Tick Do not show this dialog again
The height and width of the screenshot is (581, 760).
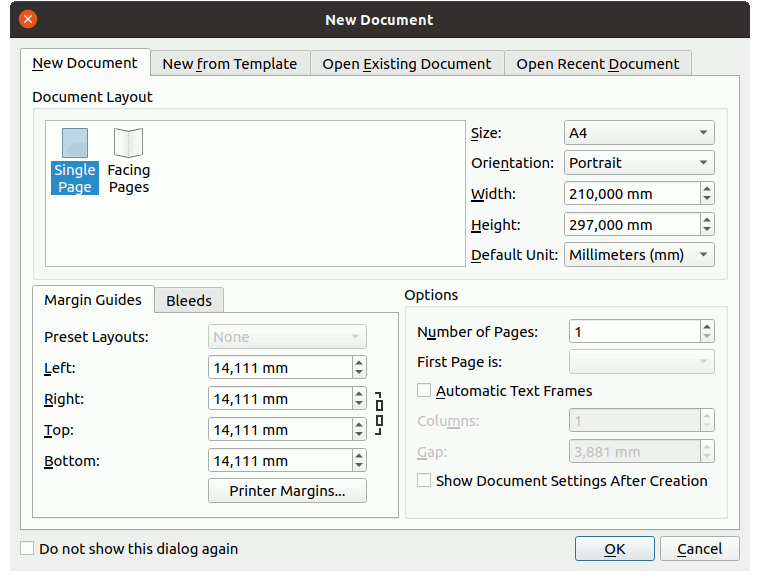[28, 548]
